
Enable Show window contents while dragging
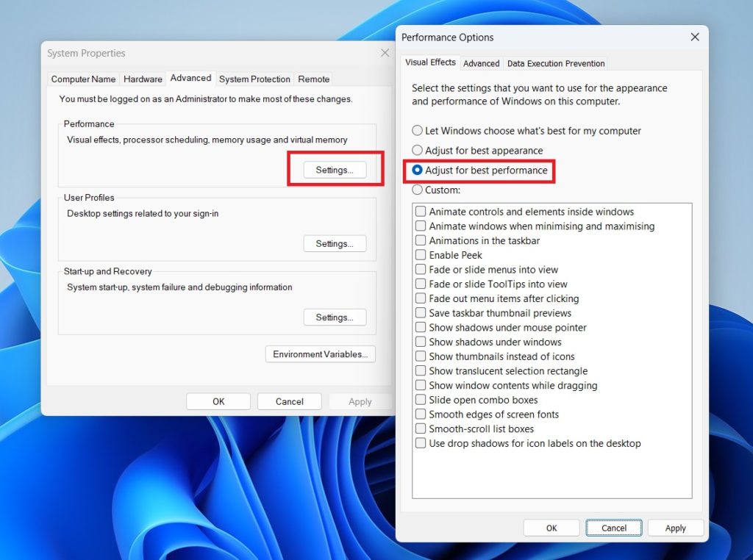coord(421,385)
